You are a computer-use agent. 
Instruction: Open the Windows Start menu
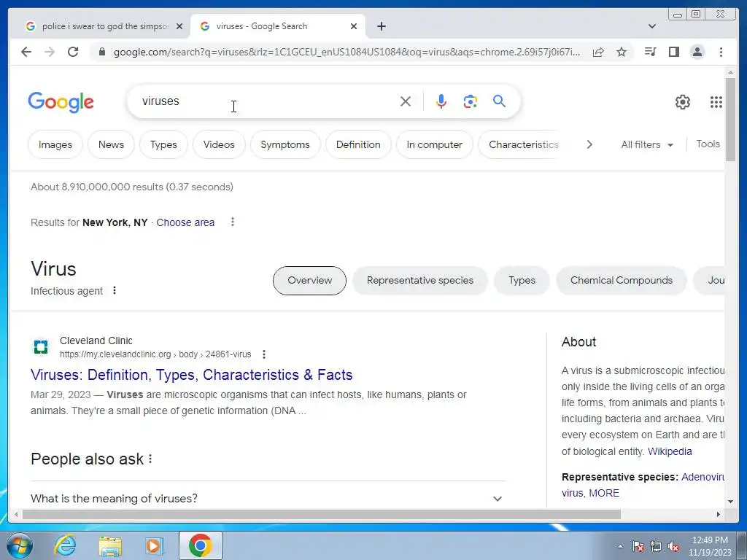19,545
